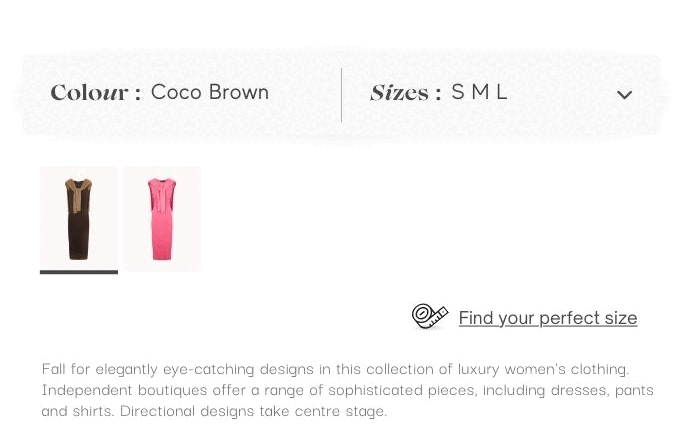683x437 pixels.
Task: Click the Coco Brown colour name
Action: coord(210,92)
